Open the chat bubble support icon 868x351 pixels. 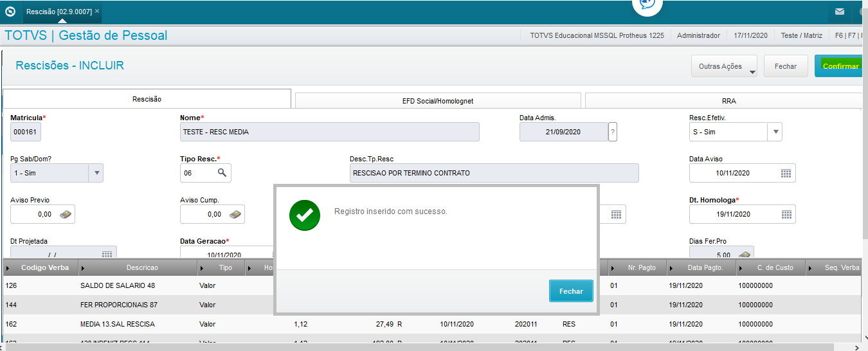[x=646, y=5]
